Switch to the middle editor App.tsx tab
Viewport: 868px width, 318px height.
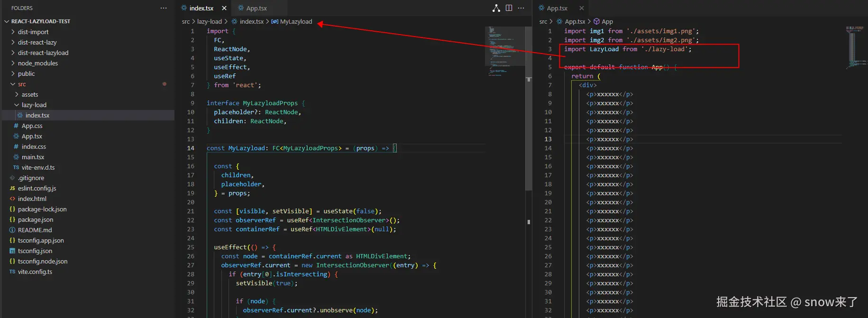(256, 8)
